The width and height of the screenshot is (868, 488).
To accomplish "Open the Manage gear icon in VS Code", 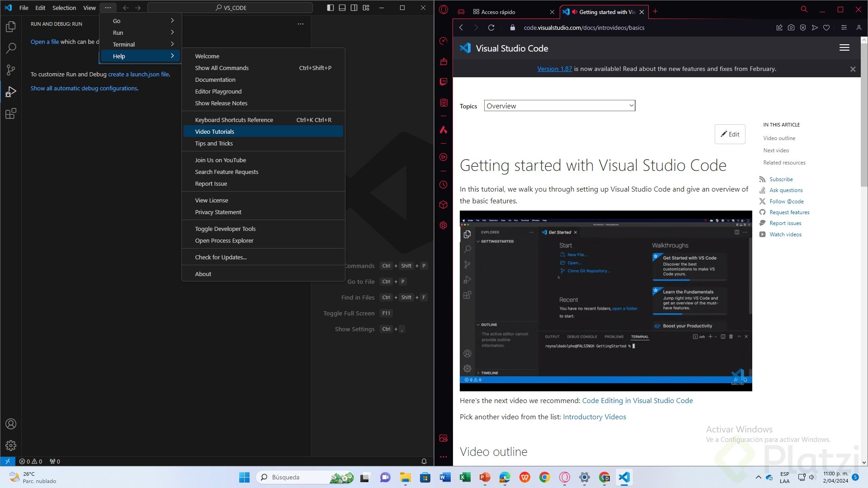I will pos(11,446).
